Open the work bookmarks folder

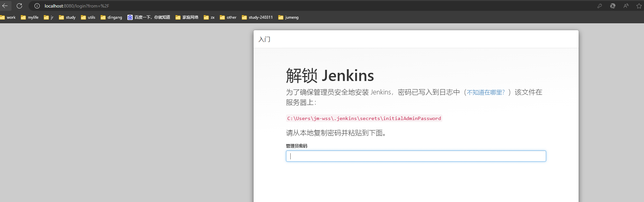coord(8,17)
